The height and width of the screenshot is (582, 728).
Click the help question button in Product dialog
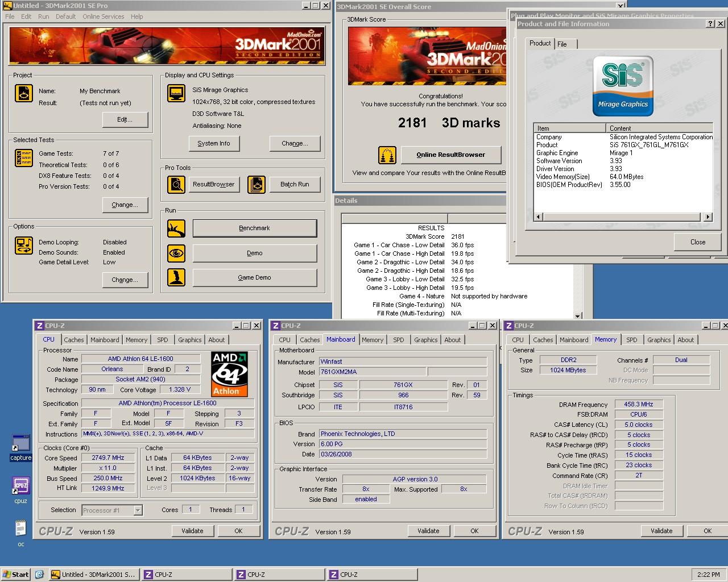coord(710,24)
